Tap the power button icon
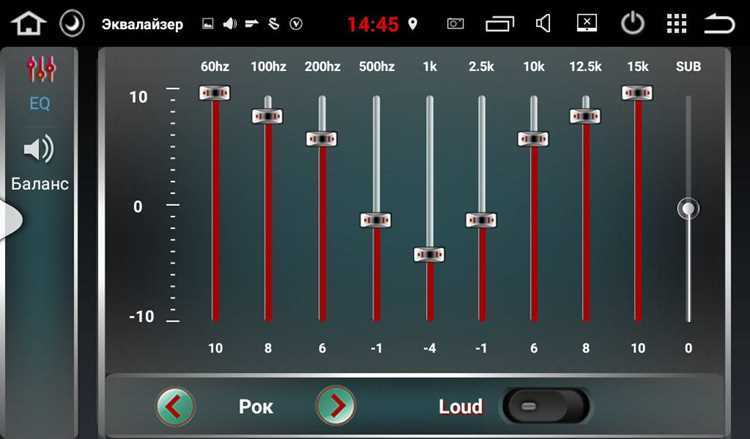Image resolution: width=750 pixels, height=439 pixels. (632, 23)
